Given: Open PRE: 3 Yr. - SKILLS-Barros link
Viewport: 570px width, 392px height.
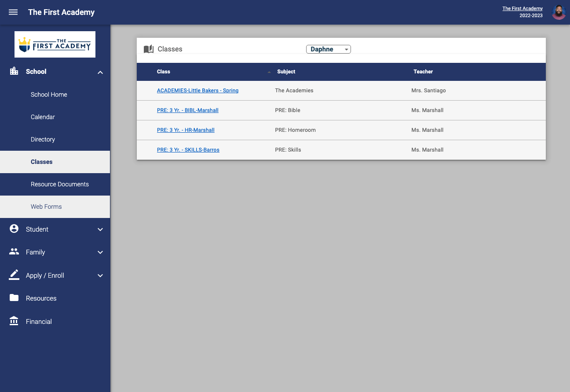Looking at the screenshot, I should 188,150.
